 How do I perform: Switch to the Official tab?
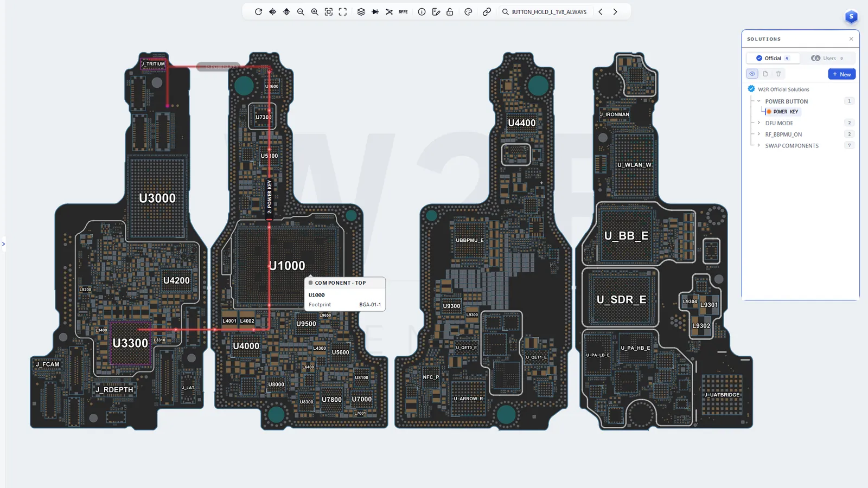click(x=773, y=58)
